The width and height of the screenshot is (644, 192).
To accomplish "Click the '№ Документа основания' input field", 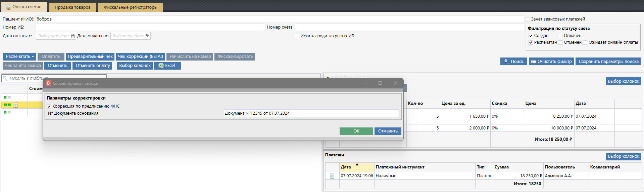I will point(311,113).
